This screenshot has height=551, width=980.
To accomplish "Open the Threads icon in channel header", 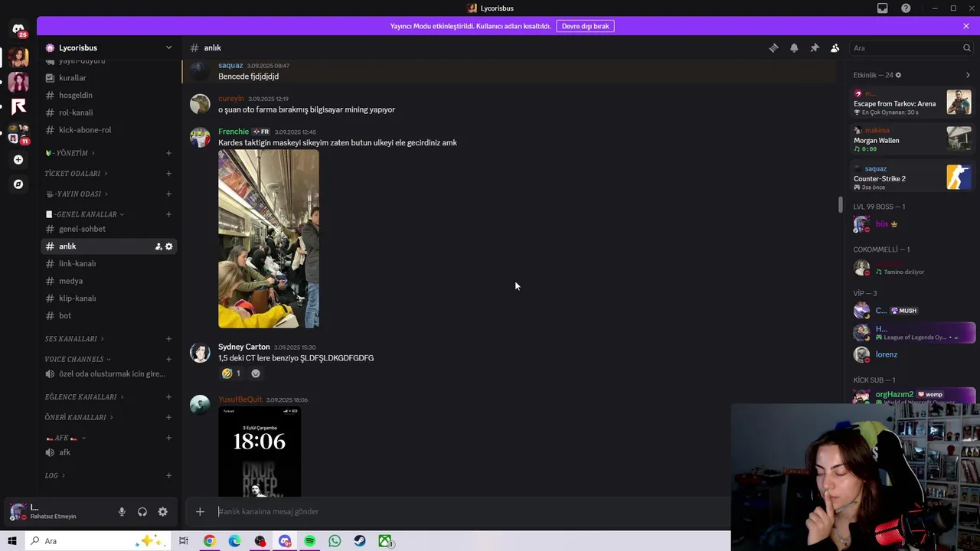I will [773, 47].
